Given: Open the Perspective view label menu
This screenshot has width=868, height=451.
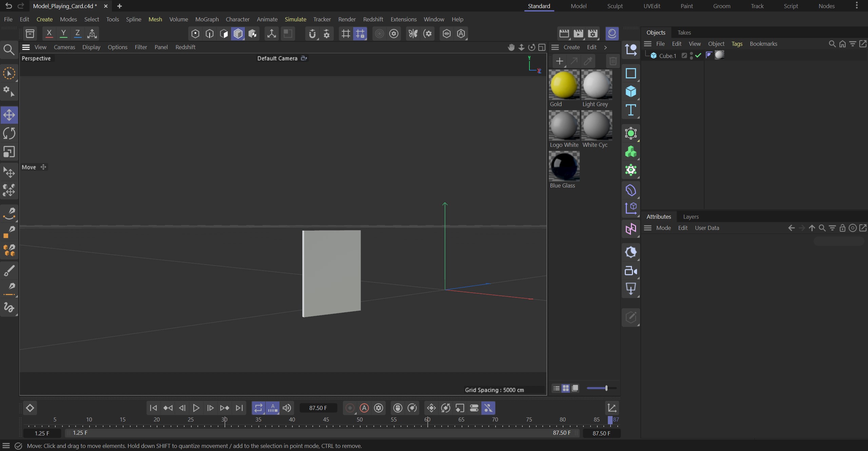Looking at the screenshot, I should 36,58.
